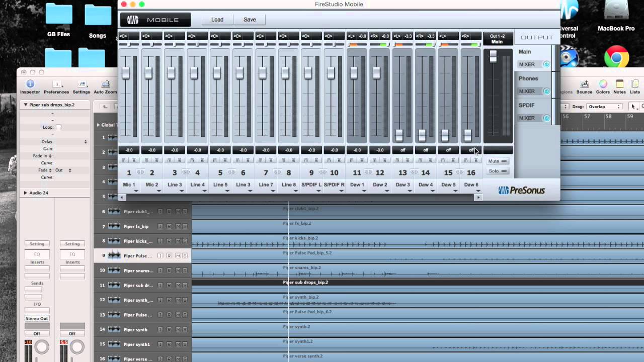The image size is (644, 362).
Task: Link channels 5 and 6 stereo
Action: click(231, 172)
